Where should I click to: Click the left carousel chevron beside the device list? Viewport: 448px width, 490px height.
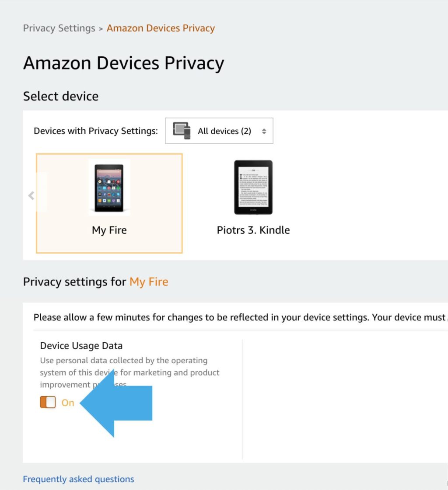[31, 195]
